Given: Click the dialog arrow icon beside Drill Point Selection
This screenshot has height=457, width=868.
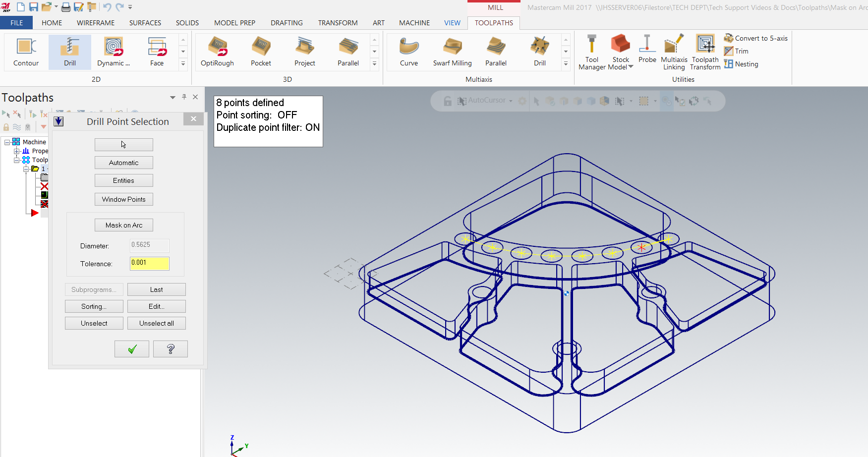Looking at the screenshot, I should point(58,121).
